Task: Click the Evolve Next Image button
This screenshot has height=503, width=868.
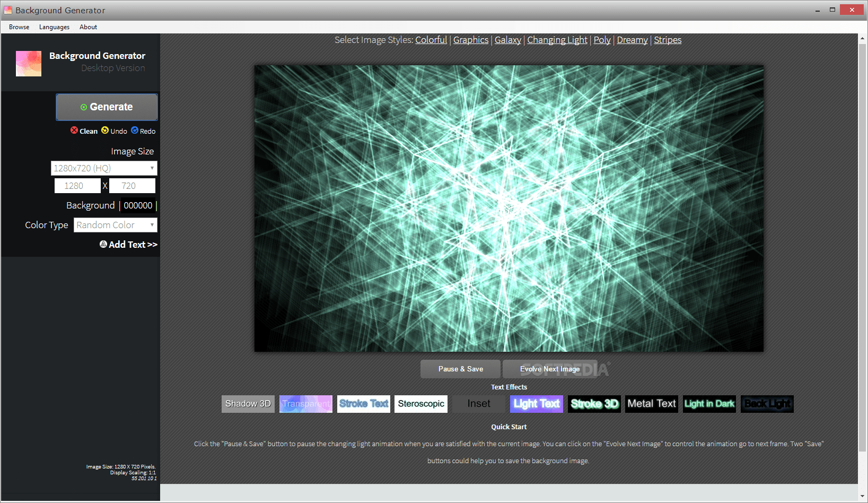Action: click(550, 369)
